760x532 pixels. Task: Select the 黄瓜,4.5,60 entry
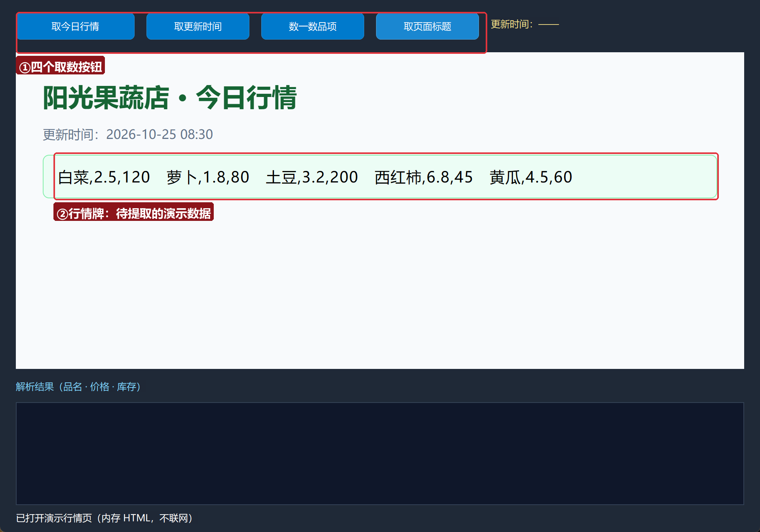click(531, 177)
